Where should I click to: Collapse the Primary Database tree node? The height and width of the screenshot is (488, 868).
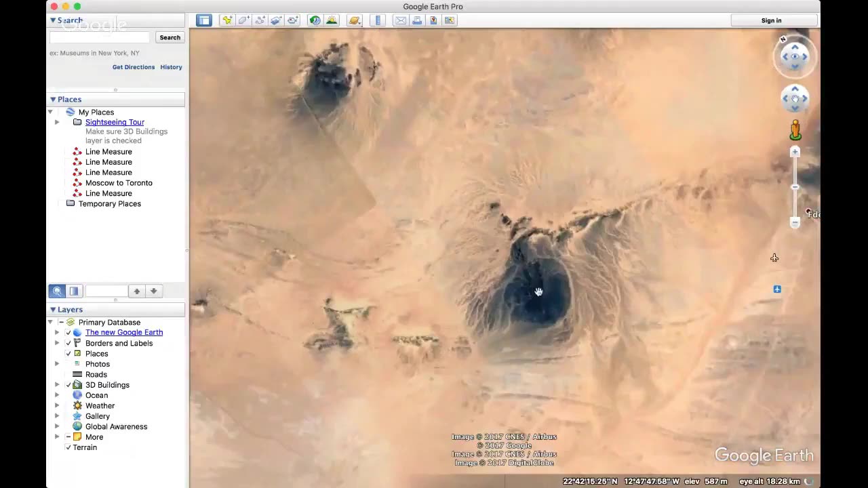51,322
